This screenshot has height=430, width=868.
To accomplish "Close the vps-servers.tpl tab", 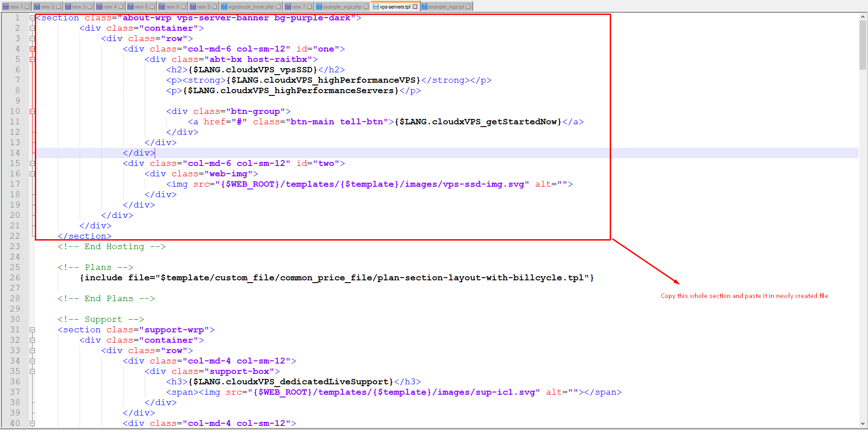I will click(415, 7).
